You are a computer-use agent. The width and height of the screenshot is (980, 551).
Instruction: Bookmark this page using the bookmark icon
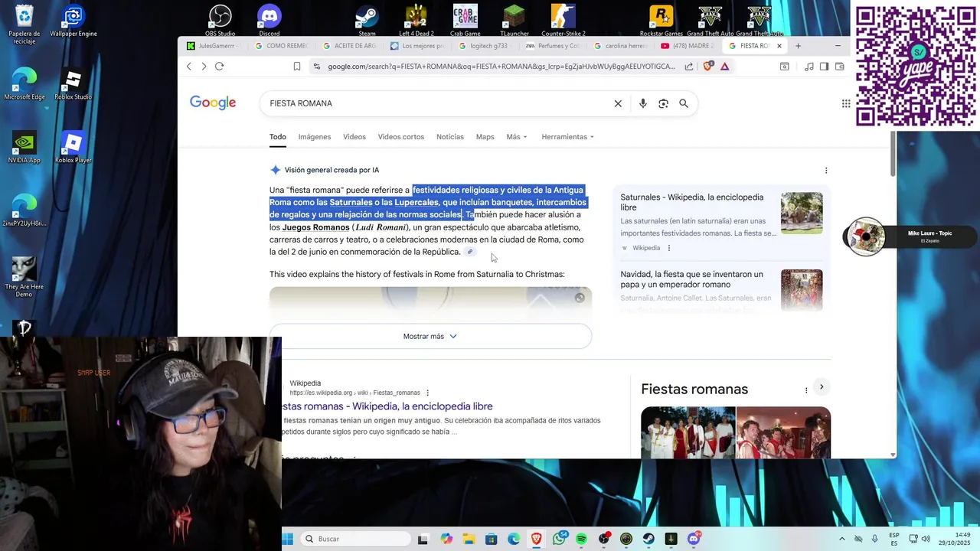pyautogui.click(x=297, y=67)
